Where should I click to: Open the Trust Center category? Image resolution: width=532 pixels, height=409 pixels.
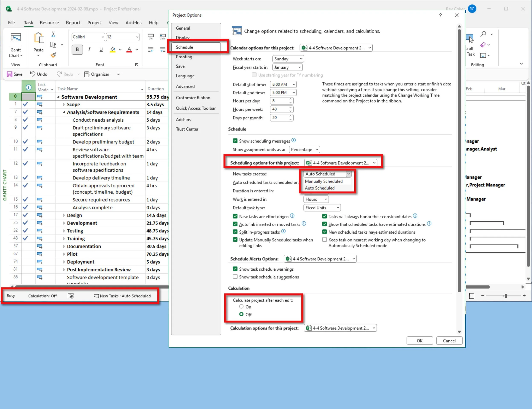[x=187, y=129]
